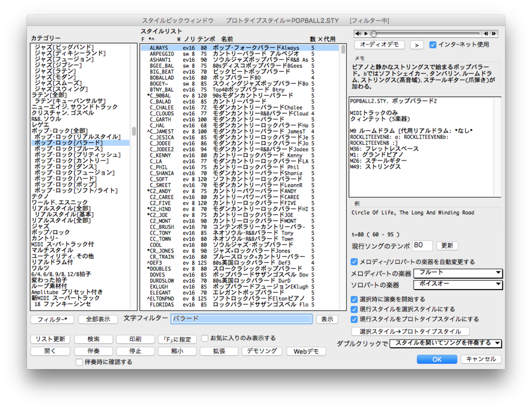Click the step-back icon in the audio player
The image size is (532, 408).
click(486, 34)
